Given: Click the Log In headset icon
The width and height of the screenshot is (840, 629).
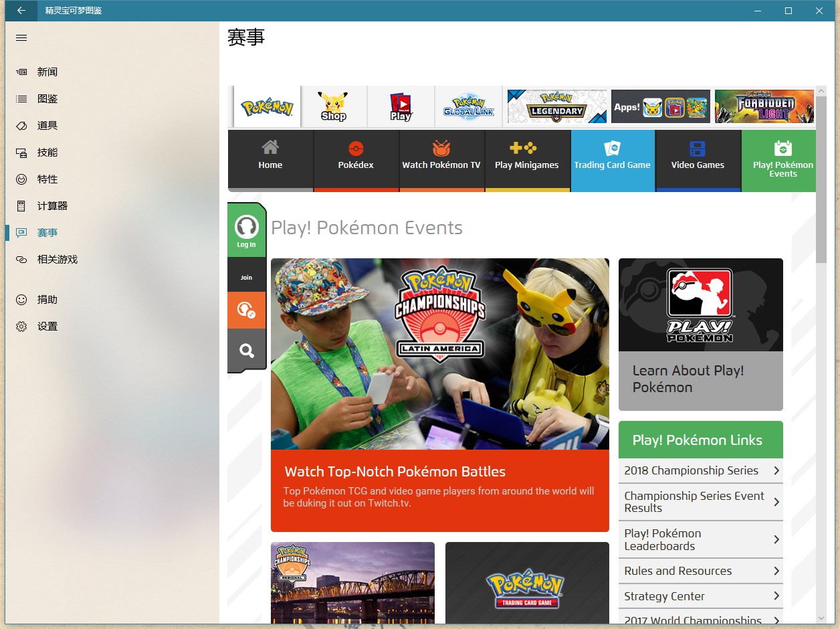Looking at the screenshot, I should (247, 228).
